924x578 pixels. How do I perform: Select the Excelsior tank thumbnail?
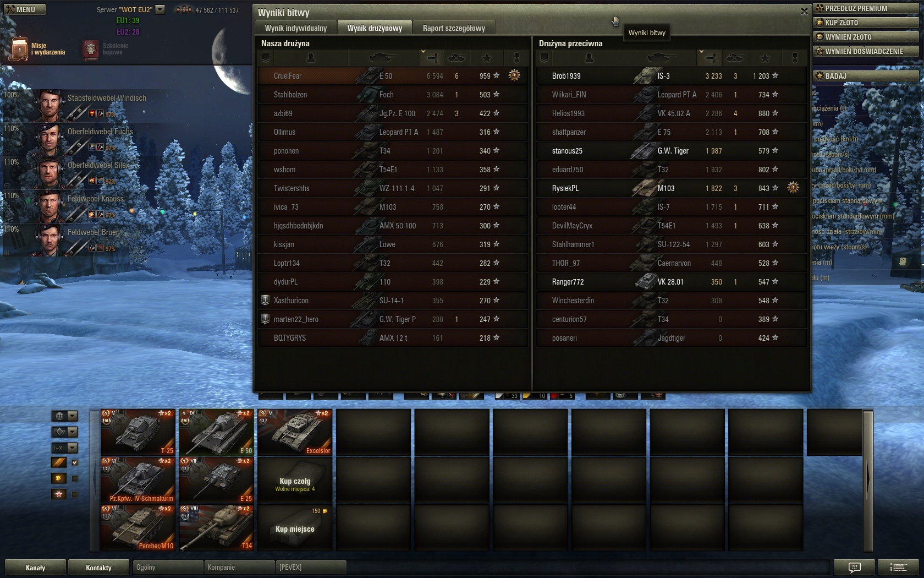click(x=295, y=432)
